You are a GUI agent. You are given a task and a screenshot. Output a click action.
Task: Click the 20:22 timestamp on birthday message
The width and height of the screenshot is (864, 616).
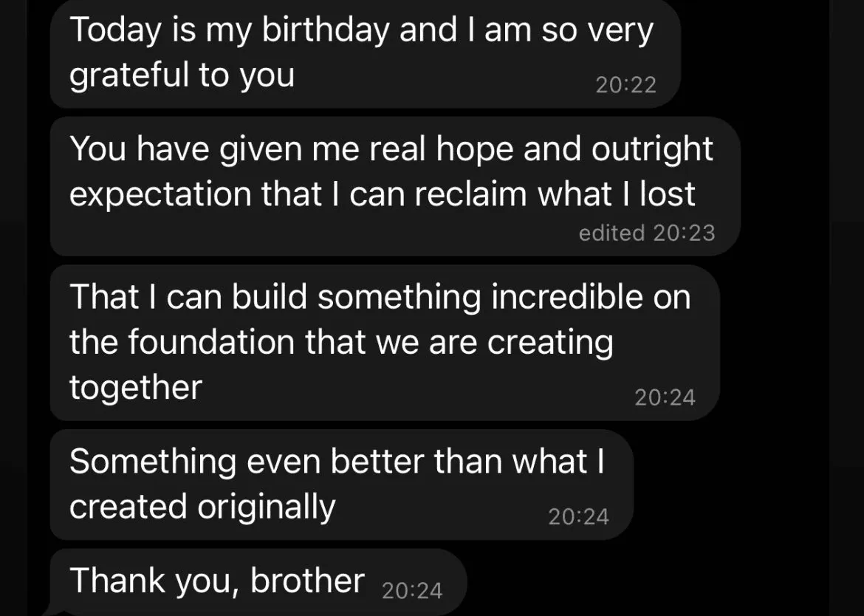625,85
